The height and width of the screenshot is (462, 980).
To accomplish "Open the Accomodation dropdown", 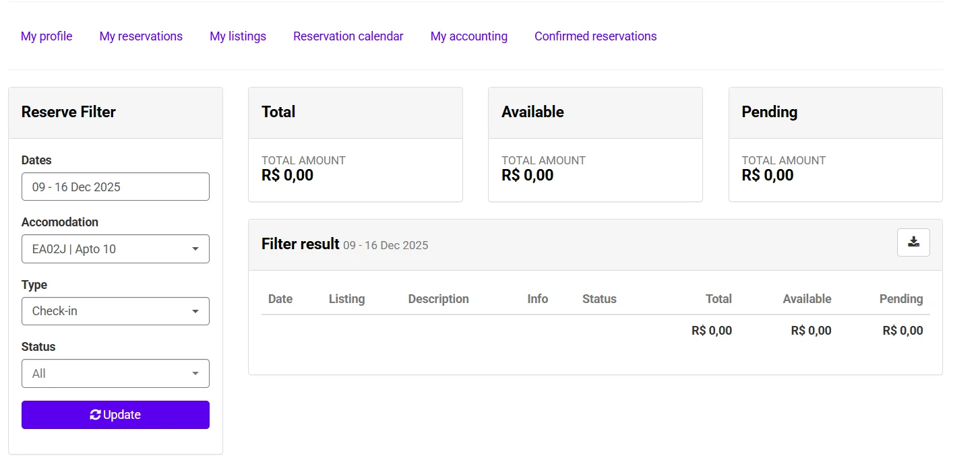I will (115, 249).
